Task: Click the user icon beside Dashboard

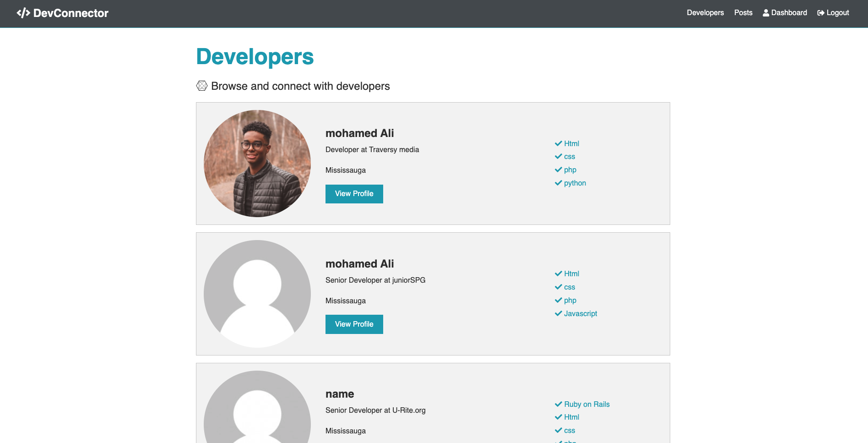Action: coord(765,12)
